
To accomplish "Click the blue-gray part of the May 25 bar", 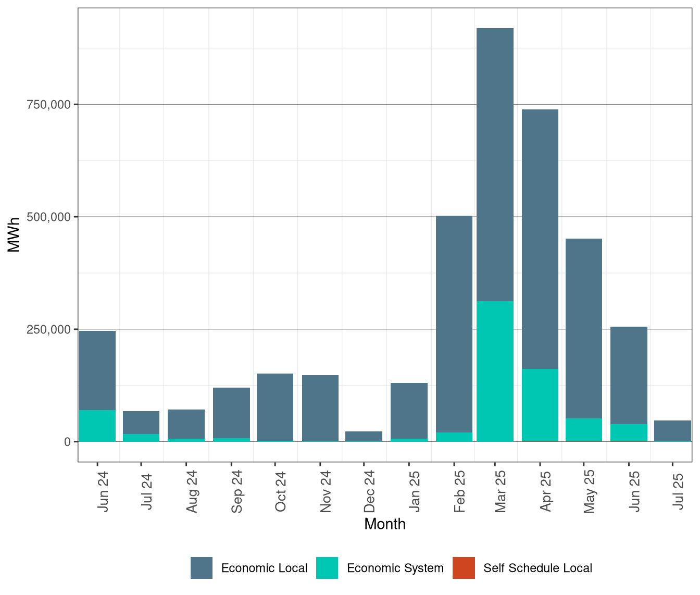I will coord(584,328).
